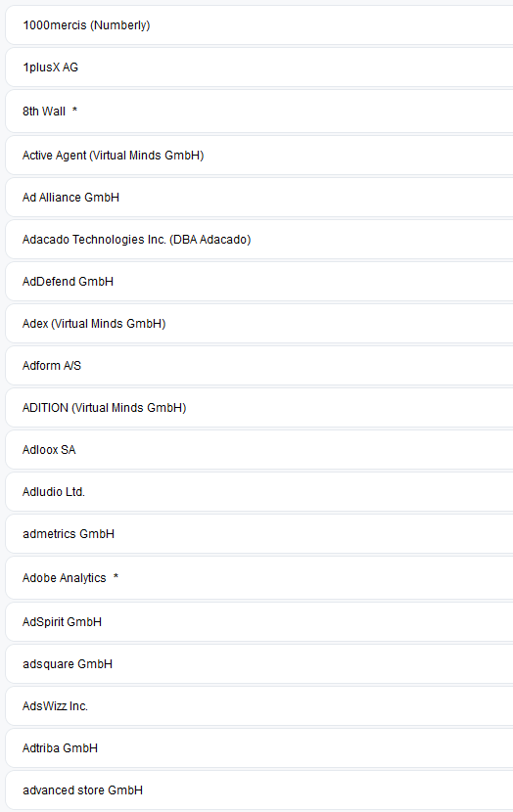Open the 1000mercis (Numberly) vendor row
This screenshot has height=812, width=513.
[x=259, y=24]
